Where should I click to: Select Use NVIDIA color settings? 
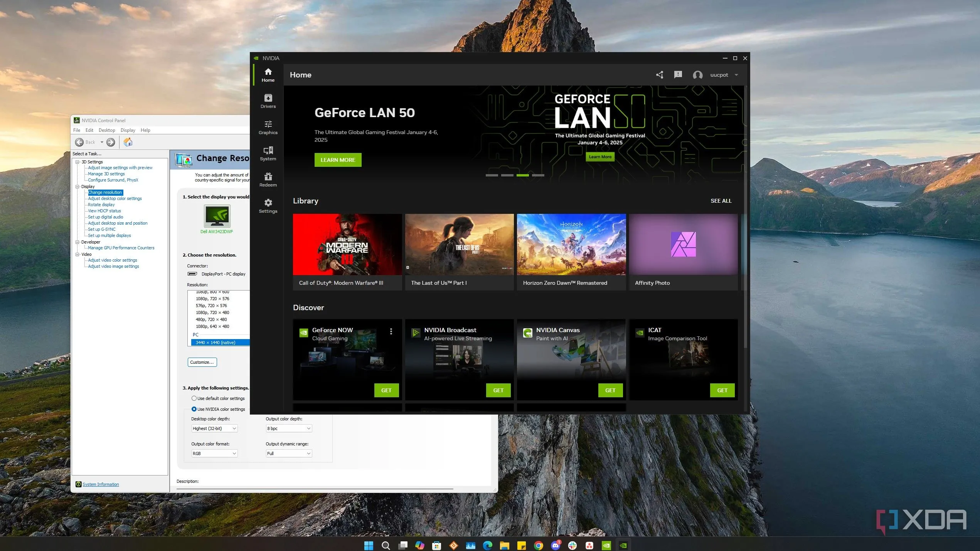coord(194,409)
